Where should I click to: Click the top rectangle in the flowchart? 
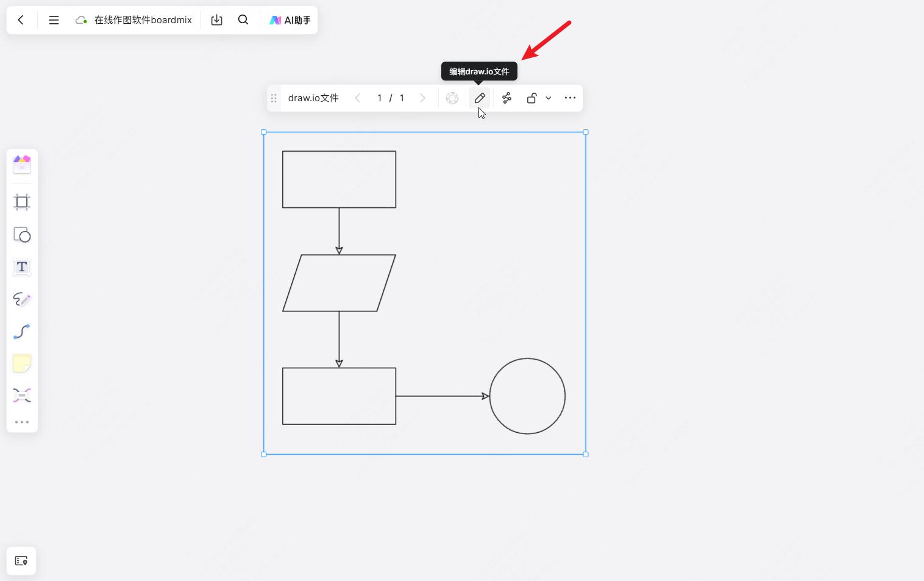coord(339,179)
